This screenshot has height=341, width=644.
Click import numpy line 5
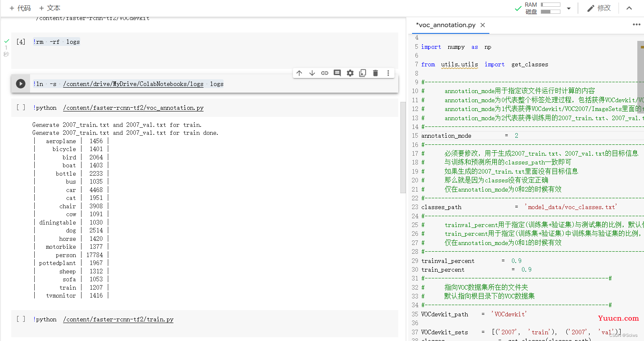[456, 47]
